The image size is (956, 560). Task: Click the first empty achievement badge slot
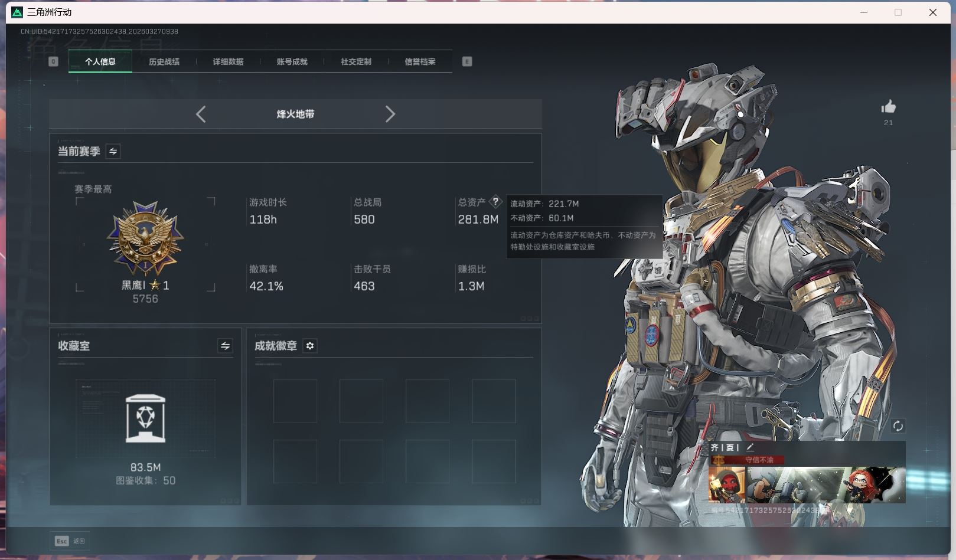point(295,401)
